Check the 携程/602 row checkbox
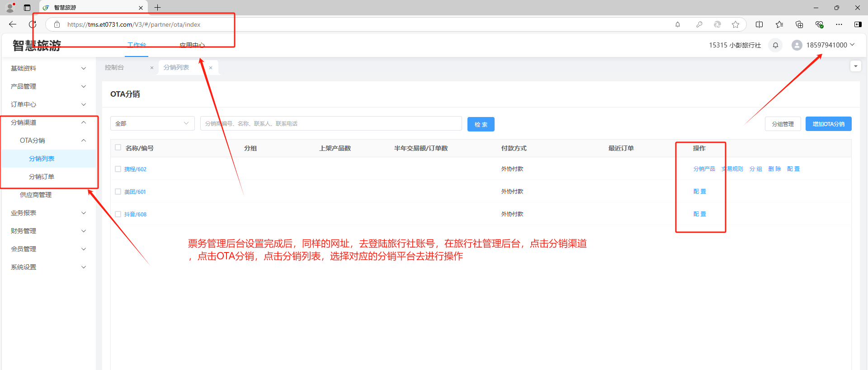Viewport: 868px width, 370px height. tap(118, 169)
